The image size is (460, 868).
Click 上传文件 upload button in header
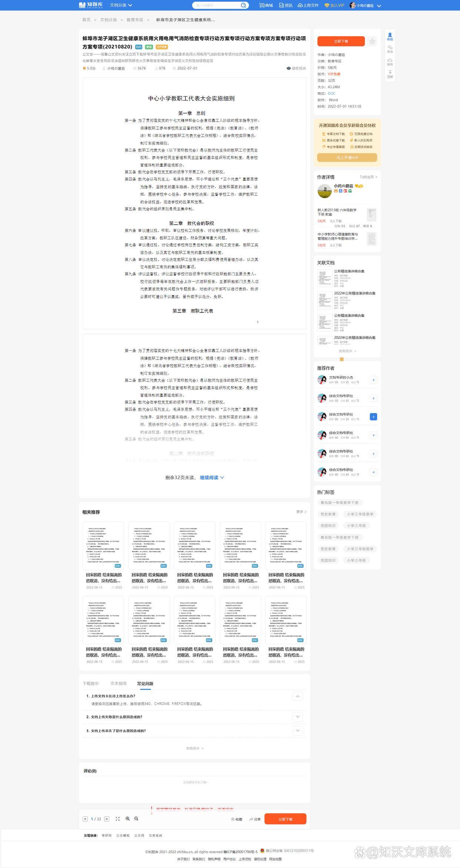[308, 5]
